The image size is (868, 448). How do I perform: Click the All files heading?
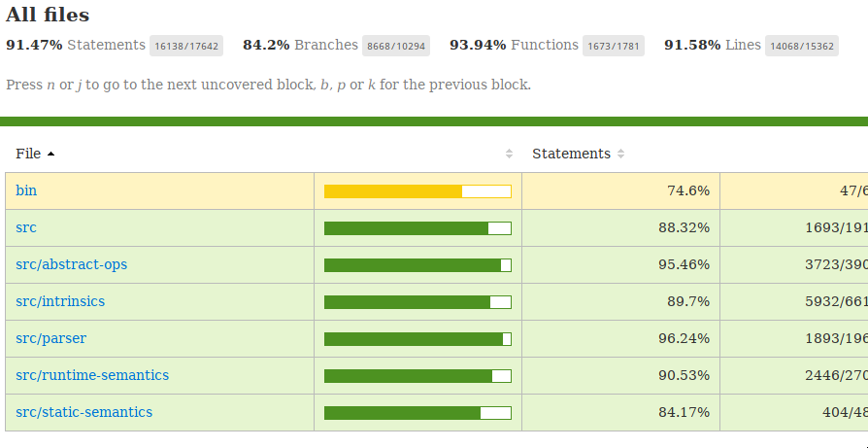pyautogui.click(x=48, y=16)
